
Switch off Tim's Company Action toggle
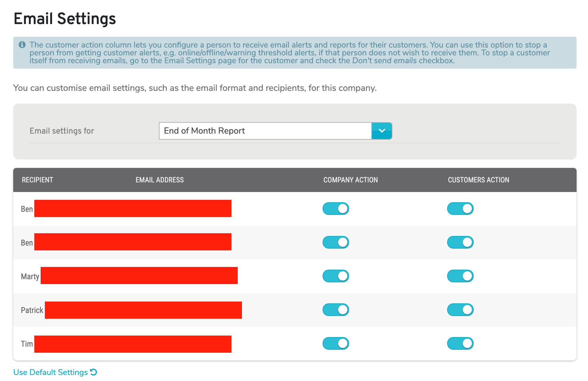coord(336,343)
